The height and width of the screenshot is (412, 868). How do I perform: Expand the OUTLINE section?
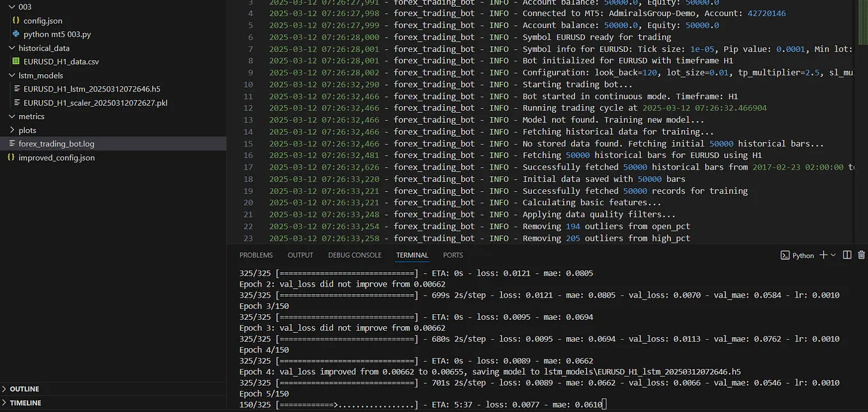(x=26, y=388)
